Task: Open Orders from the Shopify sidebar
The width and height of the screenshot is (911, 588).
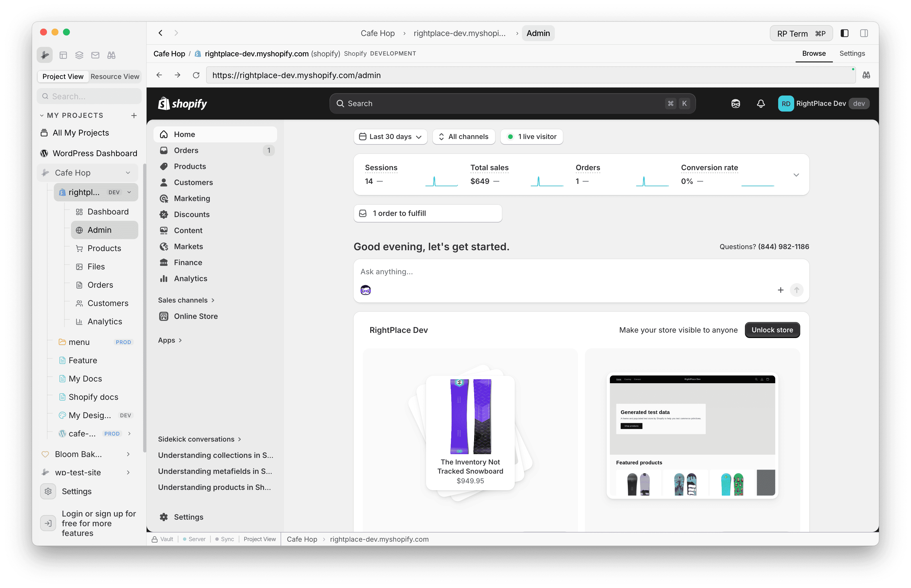Action: (186, 150)
